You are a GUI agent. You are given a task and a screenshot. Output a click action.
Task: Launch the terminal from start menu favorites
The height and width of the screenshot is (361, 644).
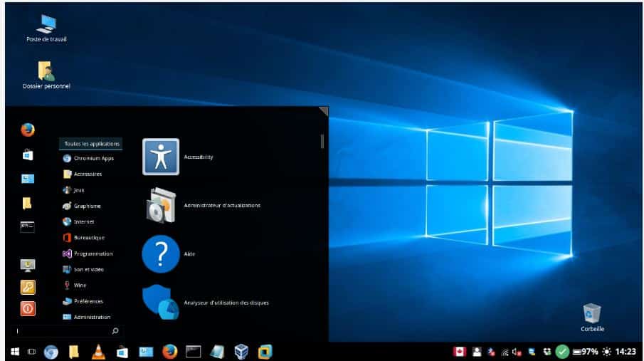(28, 226)
